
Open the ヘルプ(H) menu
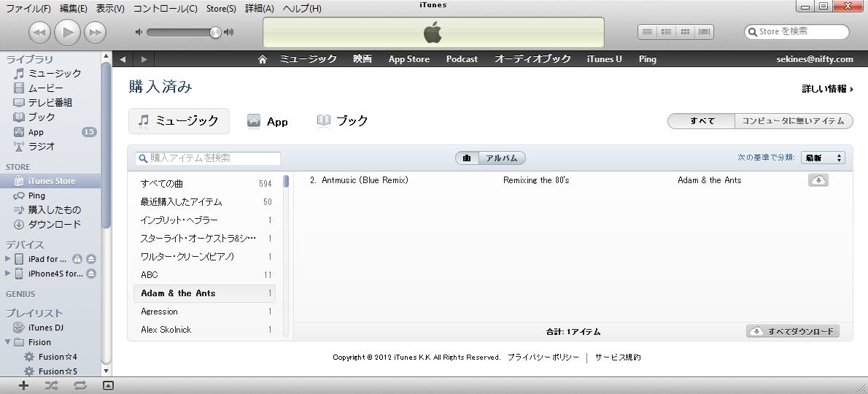[302, 9]
